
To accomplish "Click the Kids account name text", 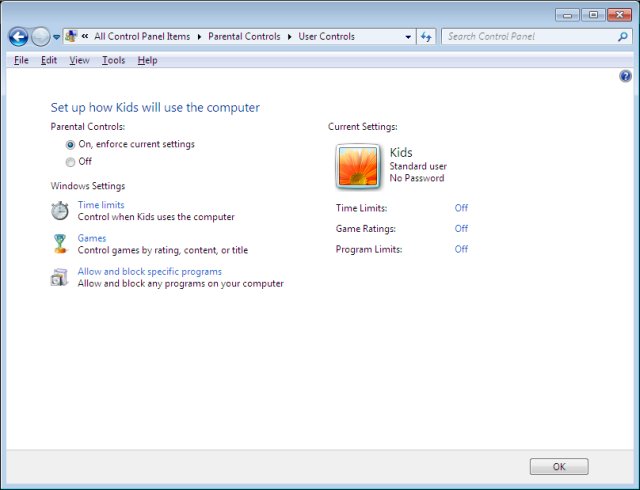I will tap(401, 152).
